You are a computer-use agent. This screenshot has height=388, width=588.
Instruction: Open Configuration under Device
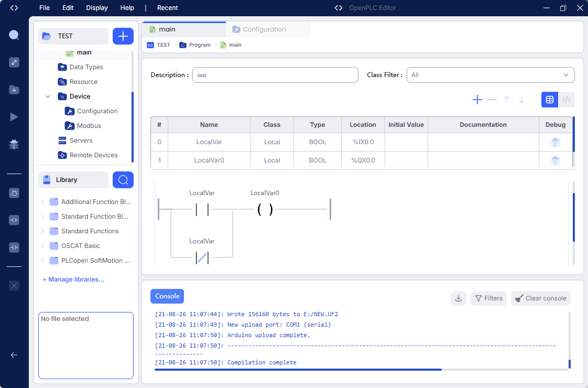pyautogui.click(x=97, y=111)
